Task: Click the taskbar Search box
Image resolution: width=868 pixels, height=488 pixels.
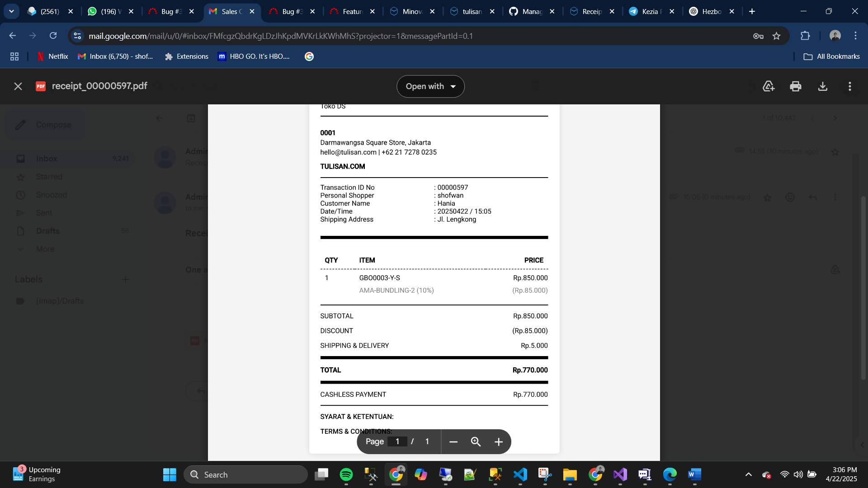Action: 246,474
